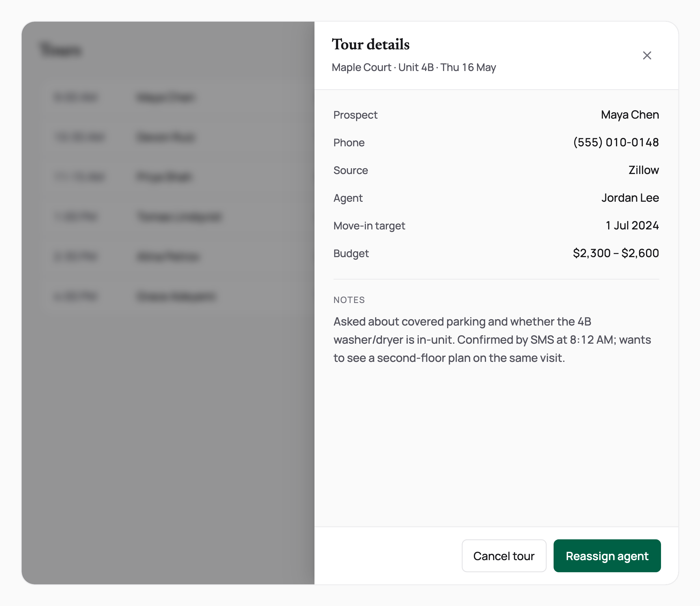Click the agent name Jordan Lee
Viewport: 700px width, 606px height.
tap(630, 198)
